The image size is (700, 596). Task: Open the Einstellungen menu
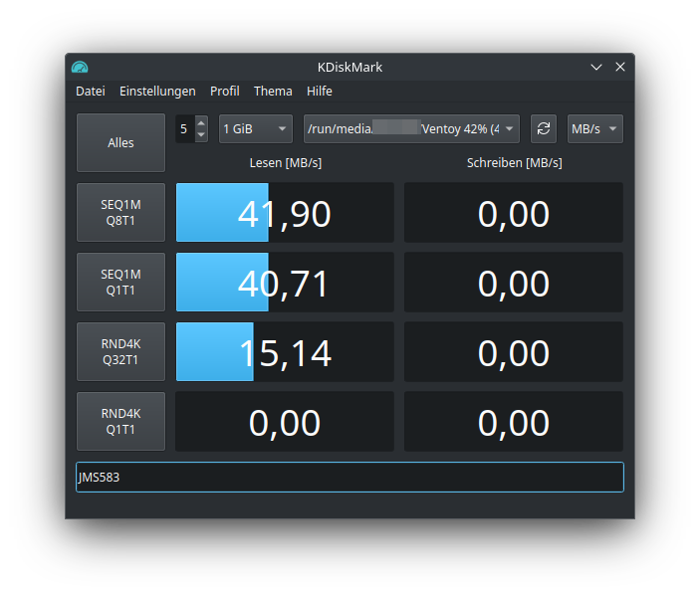click(157, 91)
